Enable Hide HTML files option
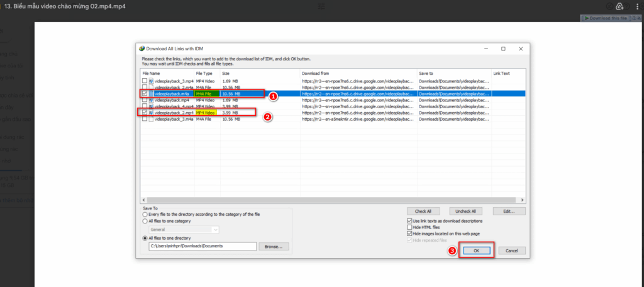 coord(409,227)
